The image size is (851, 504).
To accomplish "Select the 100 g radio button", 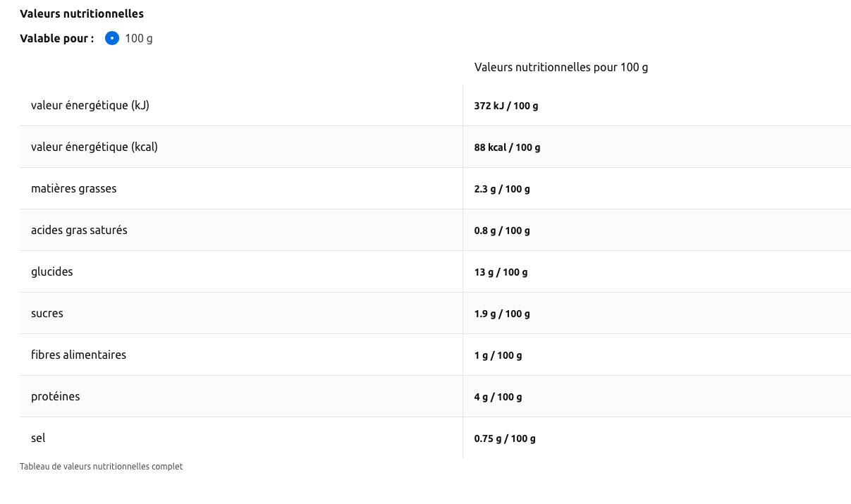I will (x=112, y=38).
